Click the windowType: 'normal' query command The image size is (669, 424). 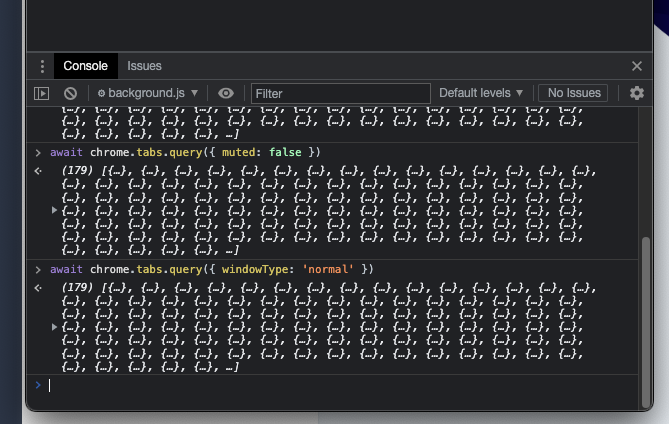[212, 269]
